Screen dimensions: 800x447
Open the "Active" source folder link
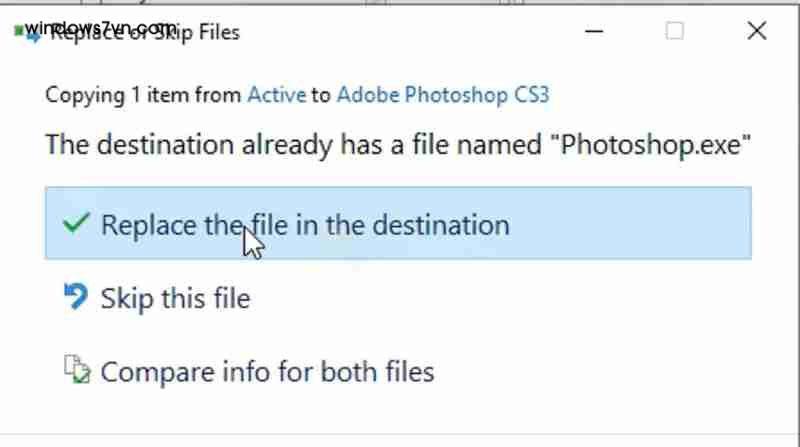pos(276,95)
